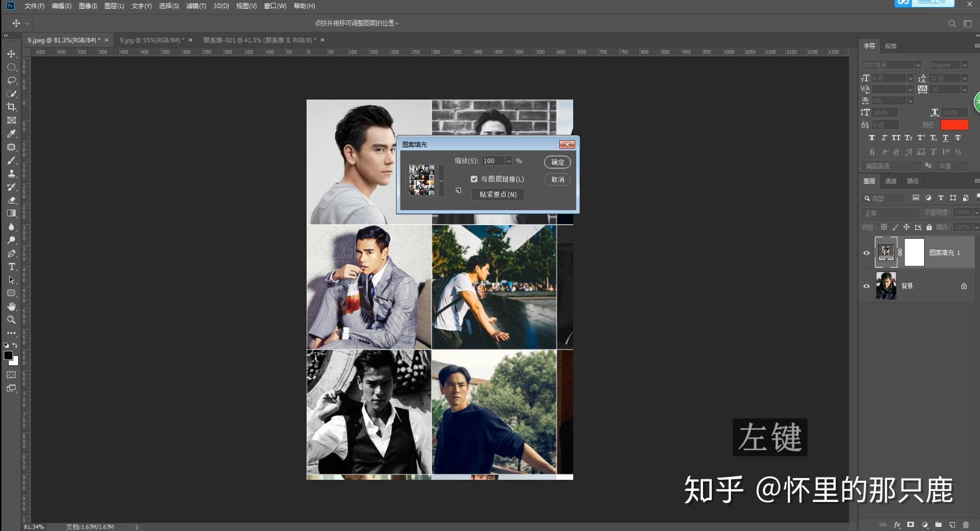Open the layer filter type dropdown
Screen dimensions: 980x531
coord(883,198)
